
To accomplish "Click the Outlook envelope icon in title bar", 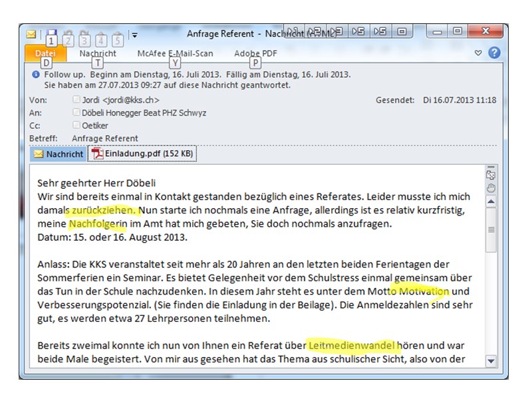I will click(x=31, y=34).
